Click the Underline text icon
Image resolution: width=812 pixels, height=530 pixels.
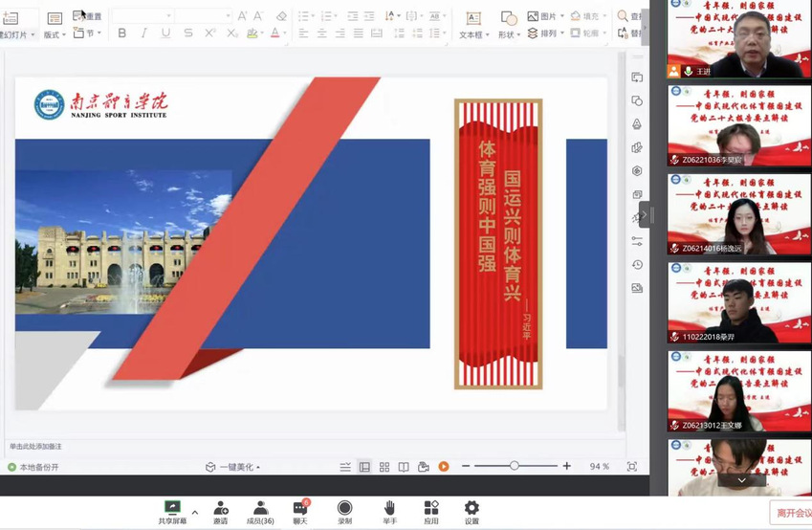tap(165, 33)
